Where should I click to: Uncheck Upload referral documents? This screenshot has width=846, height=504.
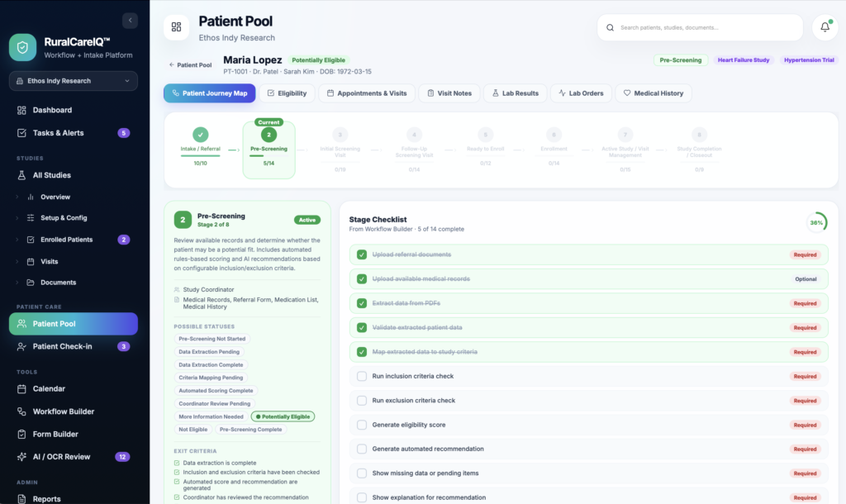click(362, 254)
